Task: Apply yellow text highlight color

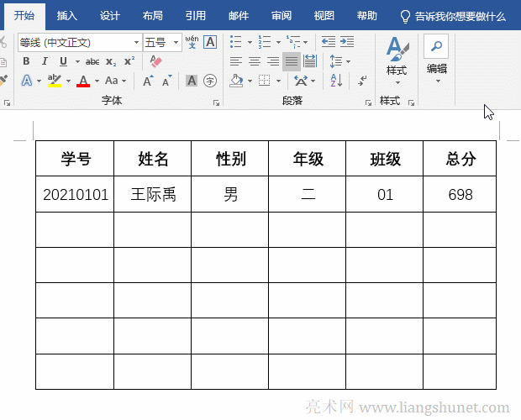Action: (54, 81)
